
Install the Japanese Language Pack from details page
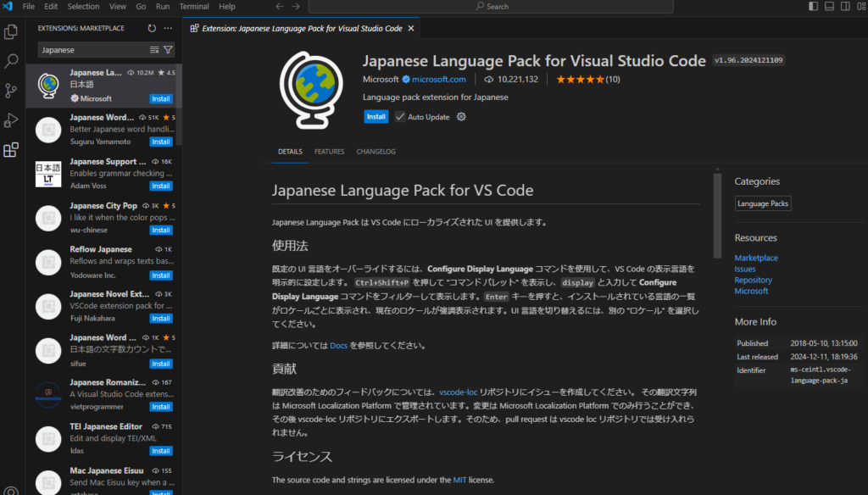pyautogui.click(x=376, y=117)
